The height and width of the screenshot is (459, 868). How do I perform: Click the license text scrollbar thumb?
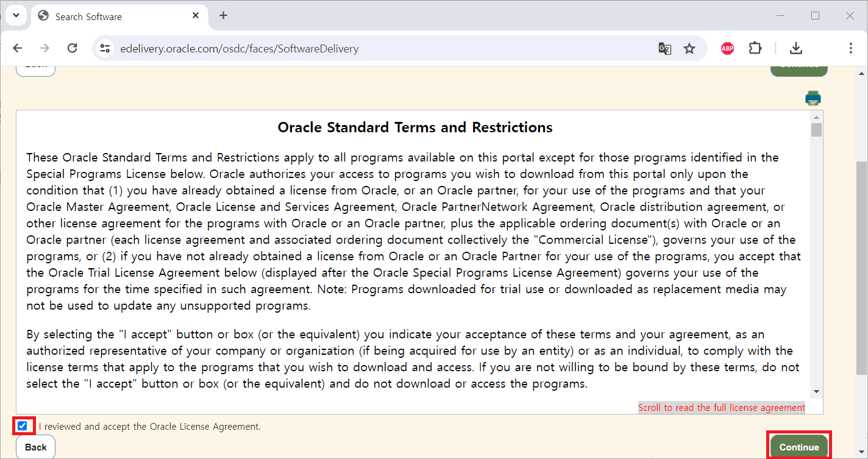[817, 130]
